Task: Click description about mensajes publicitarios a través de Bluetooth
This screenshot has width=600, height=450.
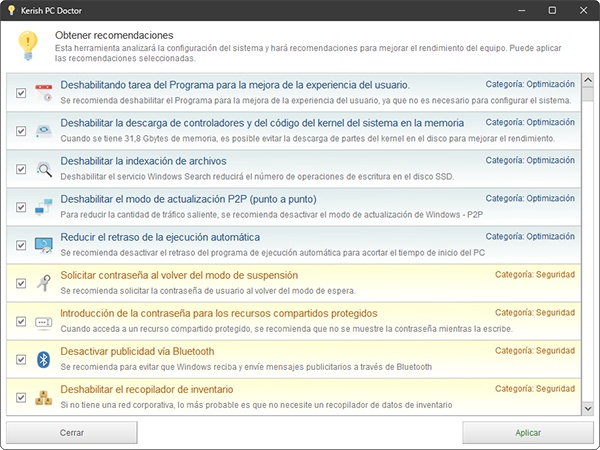Action: point(246,367)
